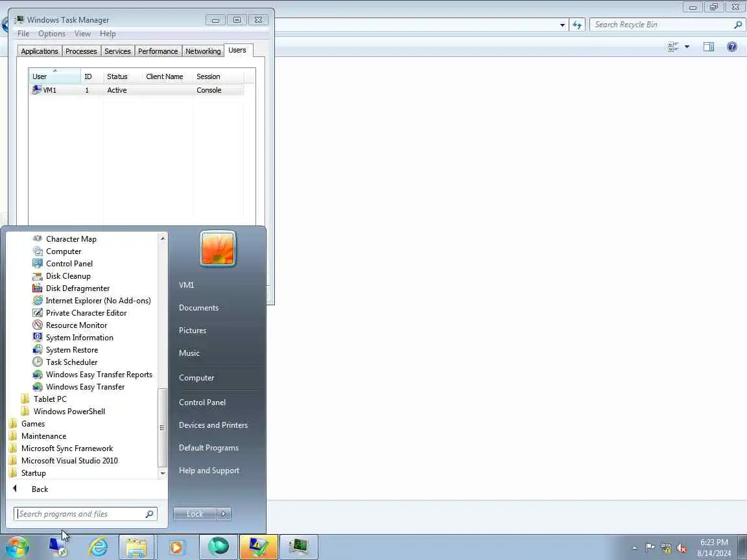The width and height of the screenshot is (747, 560).
Task: Open the File menu in Task Manager
Action: [23, 33]
